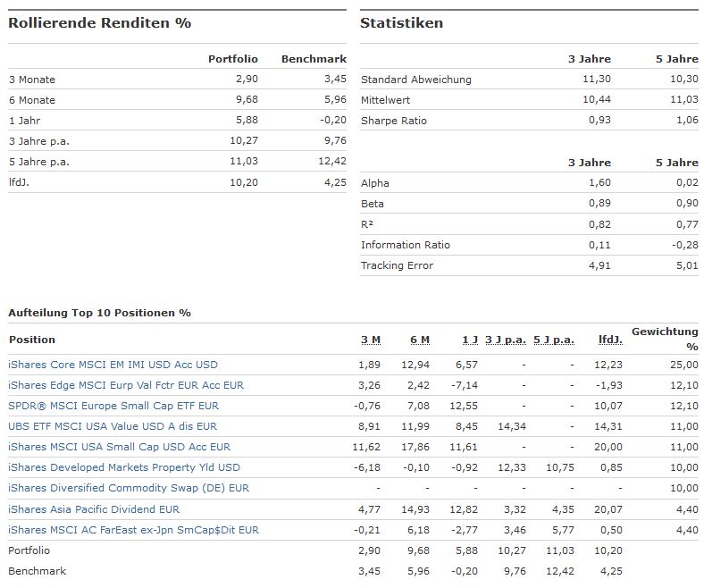The image size is (712, 588).
Task: Click iShares Diversified Commodity Swap (DE) link
Action: (x=128, y=488)
